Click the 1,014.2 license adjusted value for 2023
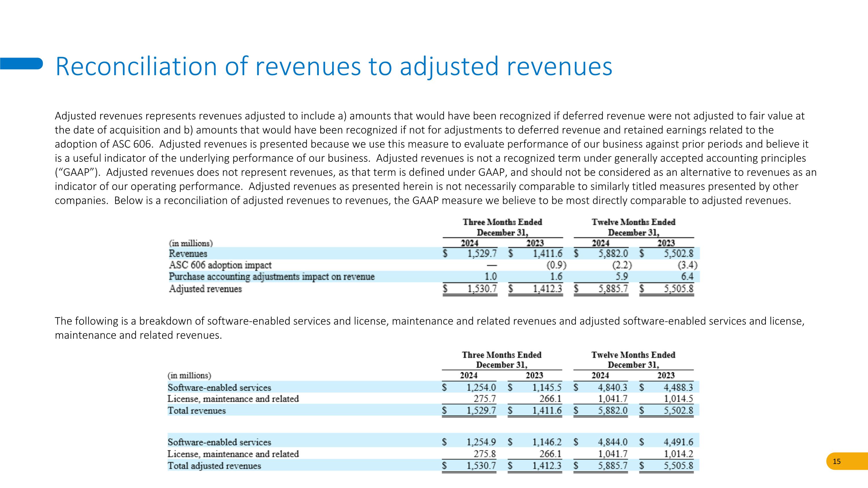The width and height of the screenshot is (868, 488). (x=678, y=454)
